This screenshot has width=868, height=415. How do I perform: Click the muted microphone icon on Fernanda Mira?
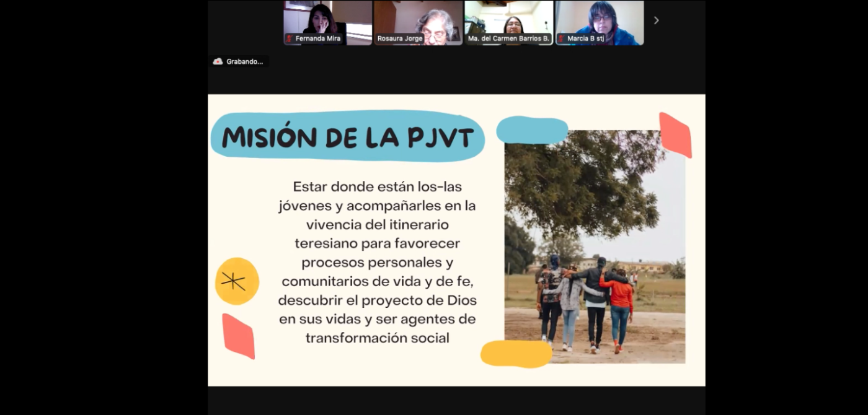click(289, 38)
